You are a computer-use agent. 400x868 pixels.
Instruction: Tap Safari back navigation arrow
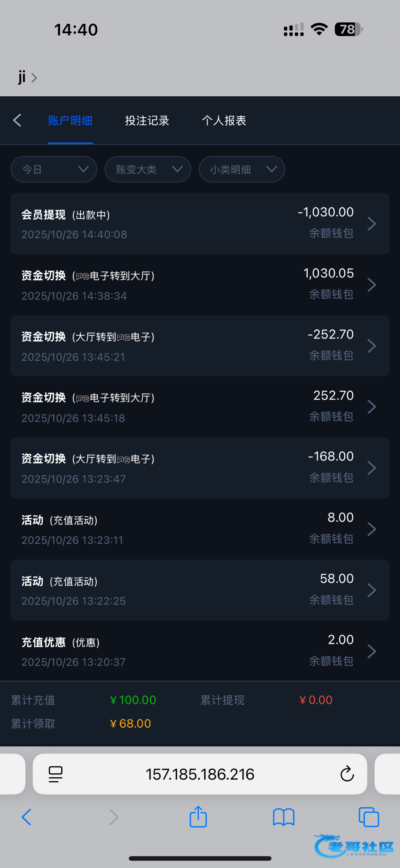pos(26,817)
